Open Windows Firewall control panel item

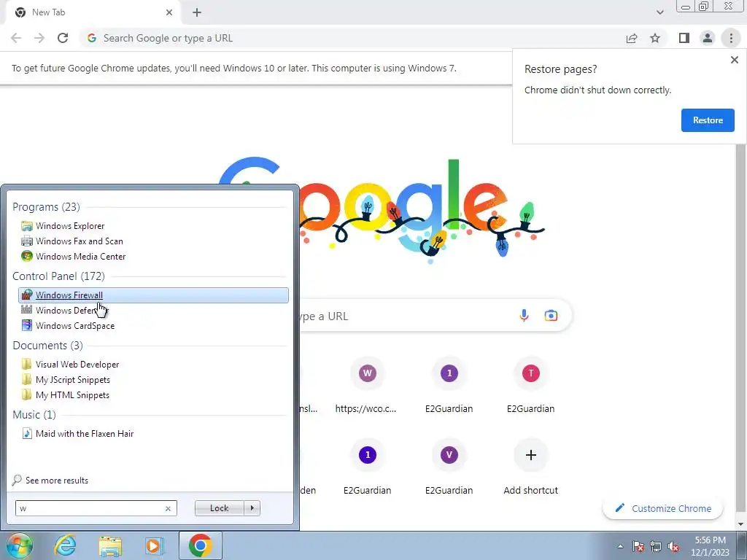pos(153,295)
